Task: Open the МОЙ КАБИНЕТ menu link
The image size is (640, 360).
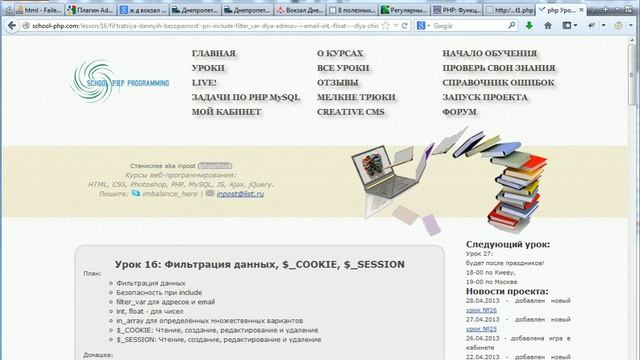Action: pos(226,112)
